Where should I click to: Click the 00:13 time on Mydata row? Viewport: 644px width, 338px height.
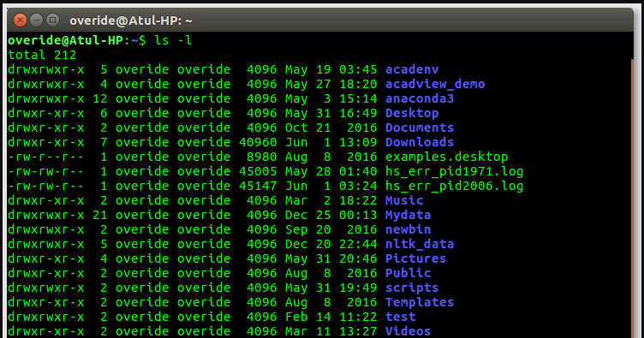(x=358, y=215)
